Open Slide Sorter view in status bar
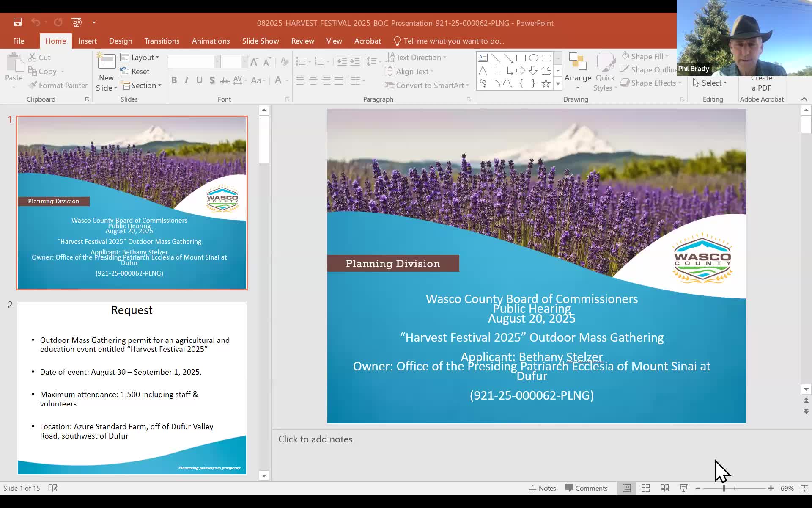 (x=645, y=488)
